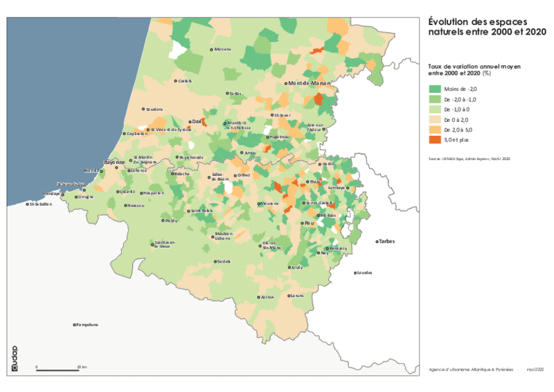Click the 20 km scale bar
Screen dimensions: 554x392
(57, 370)
